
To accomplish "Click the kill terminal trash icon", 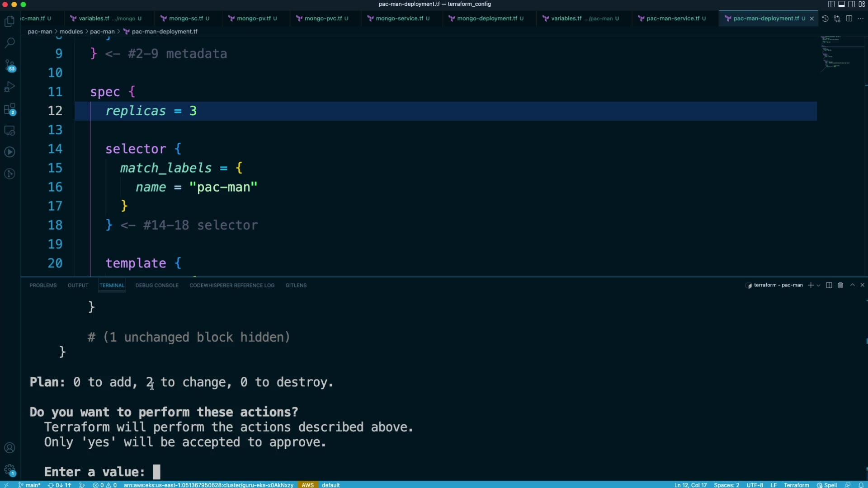I will click(840, 285).
